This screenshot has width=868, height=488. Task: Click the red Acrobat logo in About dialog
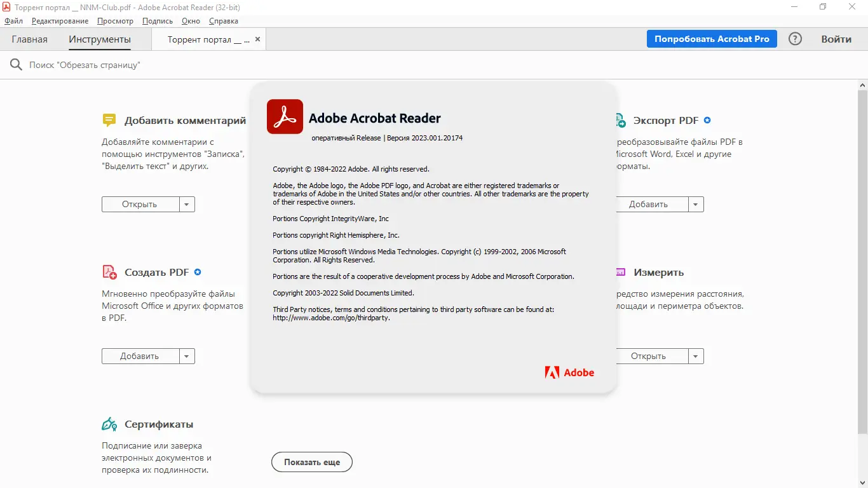[285, 116]
